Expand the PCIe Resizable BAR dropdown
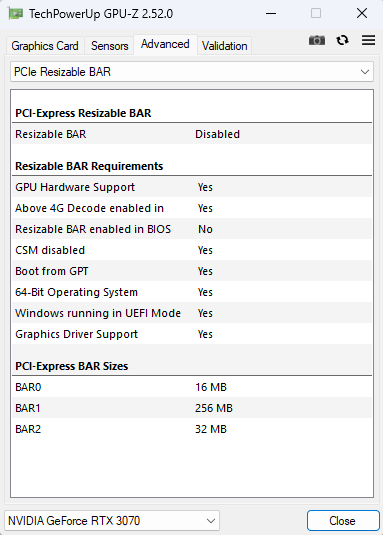This screenshot has width=383, height=535. 192,72
